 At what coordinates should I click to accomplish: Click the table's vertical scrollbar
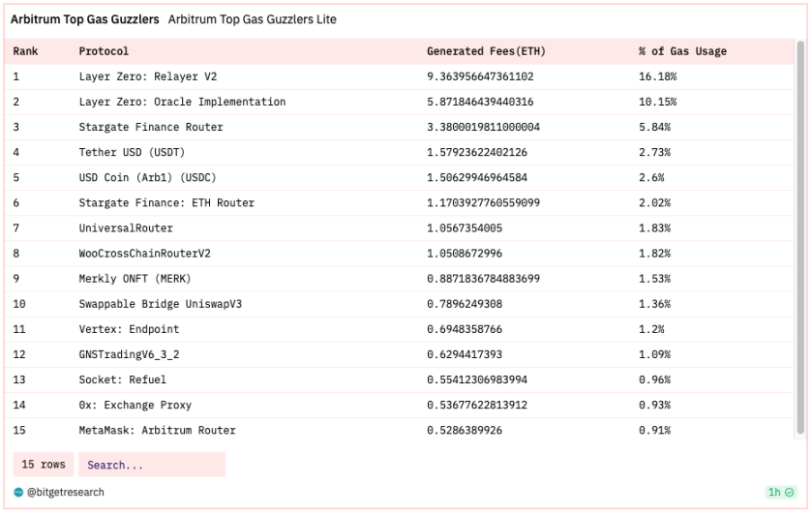point(800,237)
